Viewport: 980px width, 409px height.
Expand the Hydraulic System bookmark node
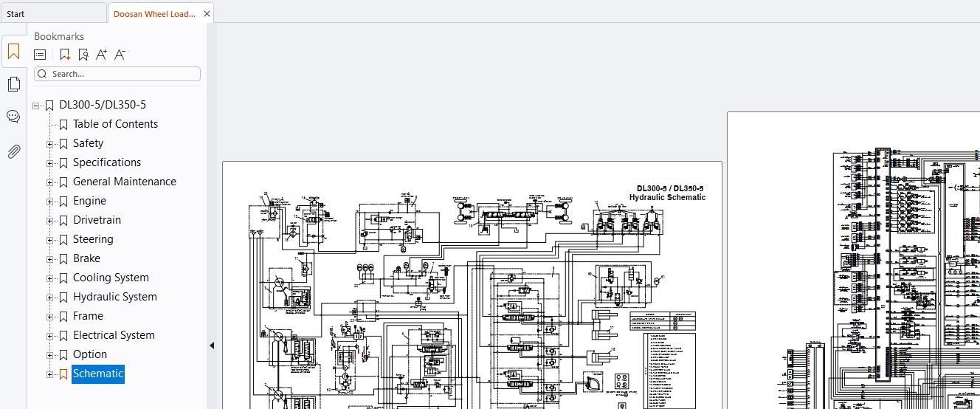tap(49, 298)
